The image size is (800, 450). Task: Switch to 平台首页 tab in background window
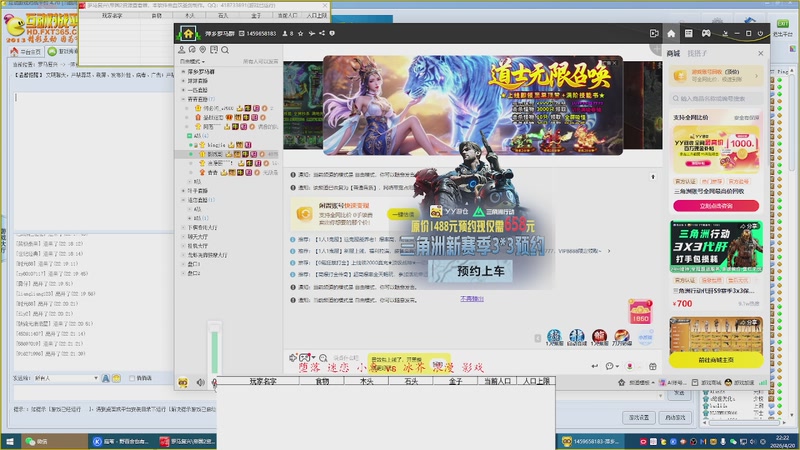26,52
